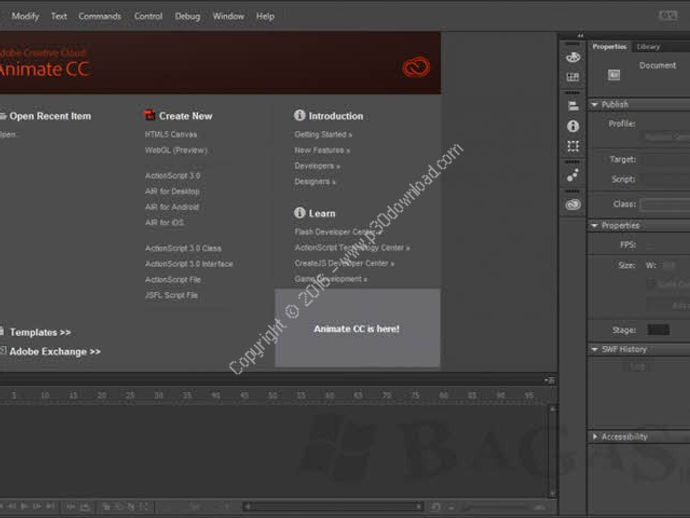This screenshot has width=690, height=518.
Task: Switch to the Properties tab
Action: click(609, 47)
